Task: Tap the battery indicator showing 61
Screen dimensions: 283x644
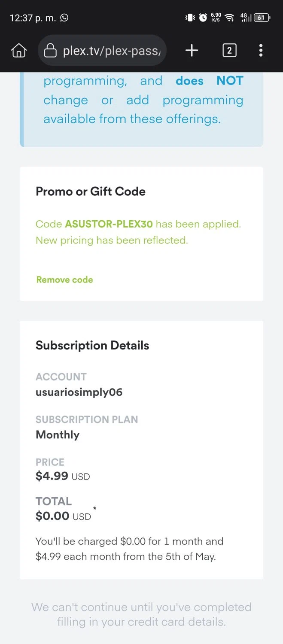Action: click(262, 18)
